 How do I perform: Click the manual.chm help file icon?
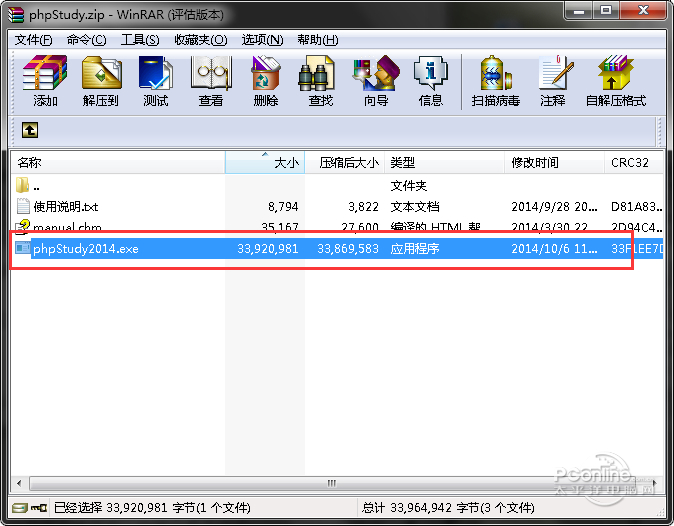(x=22, y=226)
